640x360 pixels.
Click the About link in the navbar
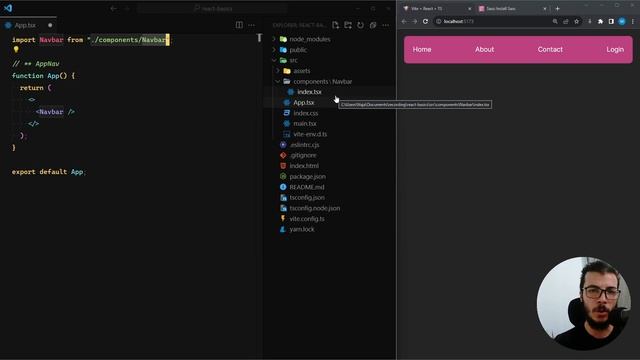pos(484,49)
